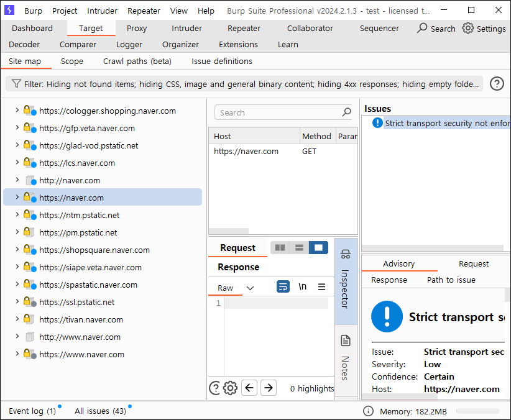Click the magnifier in the contents search box

[x=346, y=112]
